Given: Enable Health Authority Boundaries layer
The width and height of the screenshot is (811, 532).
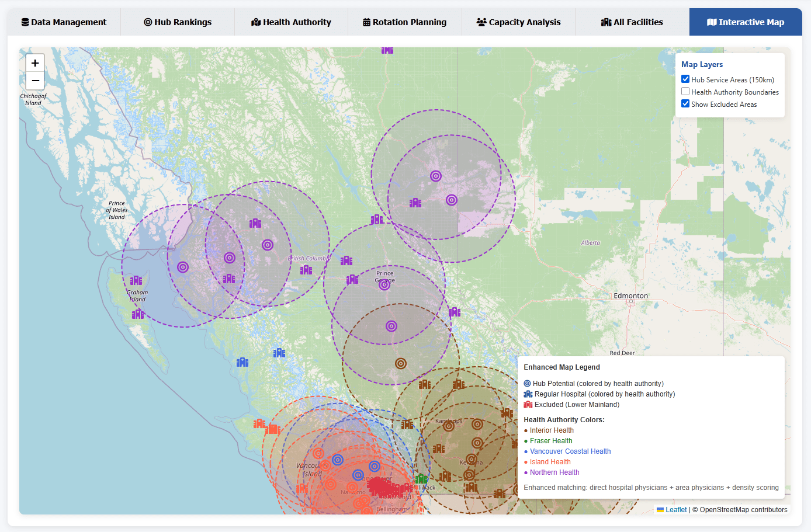Looking at the screenshot, I should [685, 92].
